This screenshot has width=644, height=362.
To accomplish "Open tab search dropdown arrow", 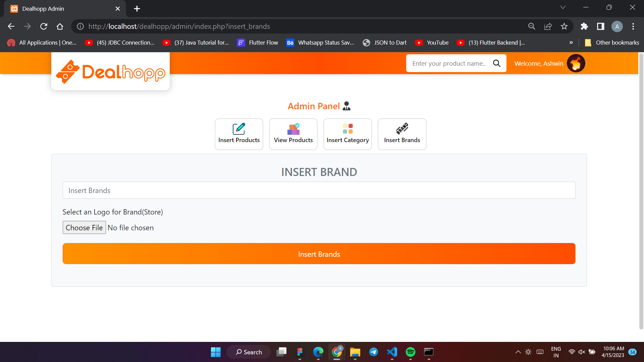I will click(563, 7).
